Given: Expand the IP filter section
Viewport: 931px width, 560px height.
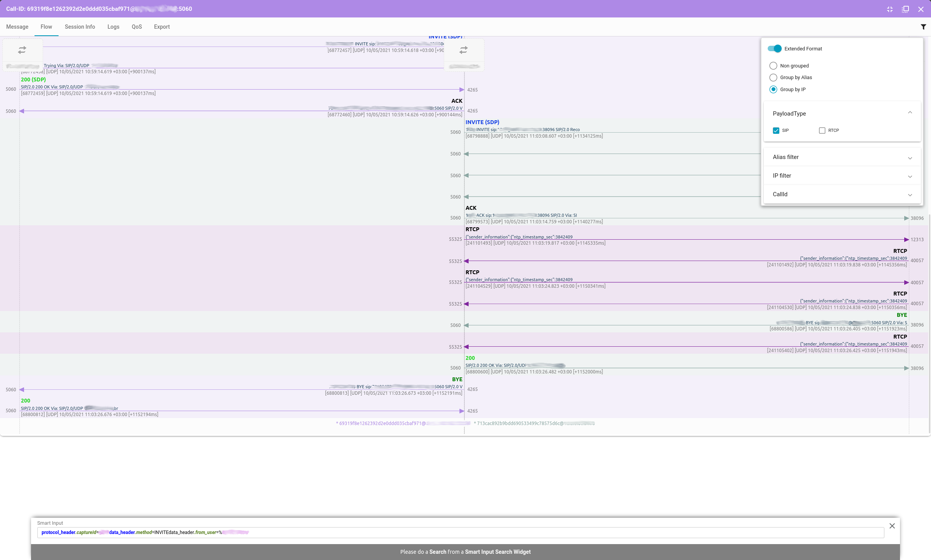Looking at the screenshot, I should 910,176.
